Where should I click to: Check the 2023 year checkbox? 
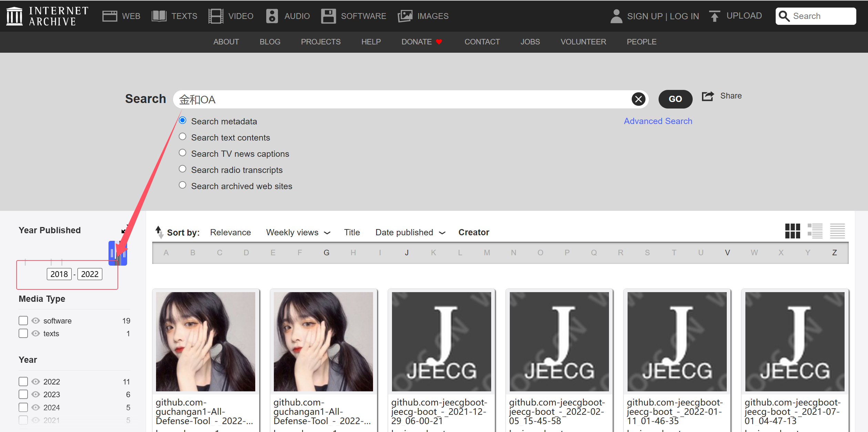pos(23,394)
